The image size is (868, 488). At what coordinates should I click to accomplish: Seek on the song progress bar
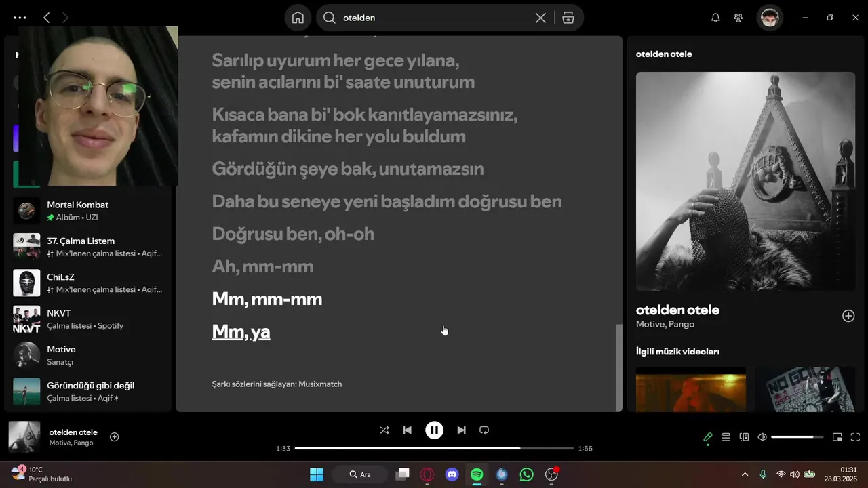(434, 448)
